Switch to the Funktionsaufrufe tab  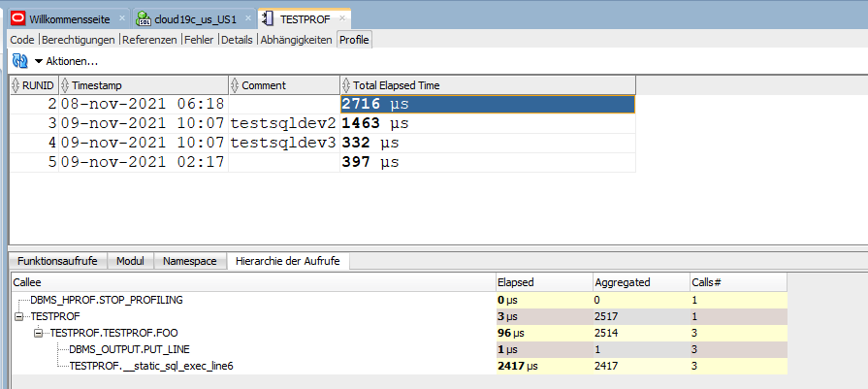pyautogui.click(x=57, y=261)
